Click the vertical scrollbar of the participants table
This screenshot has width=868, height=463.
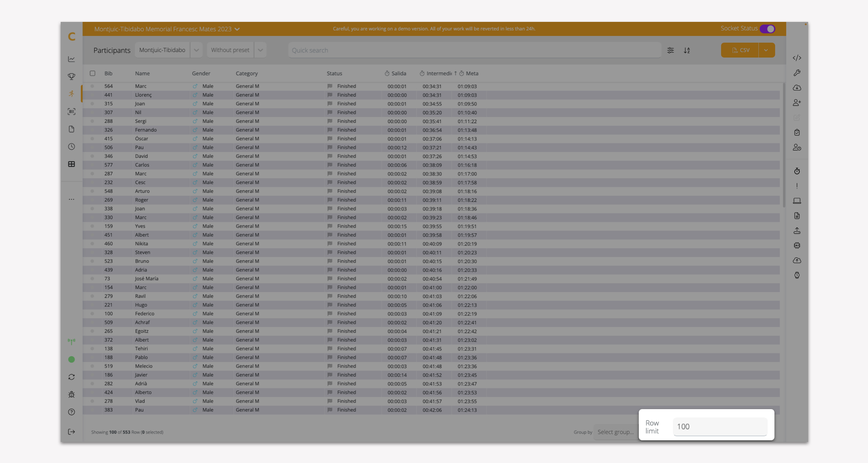784,145
